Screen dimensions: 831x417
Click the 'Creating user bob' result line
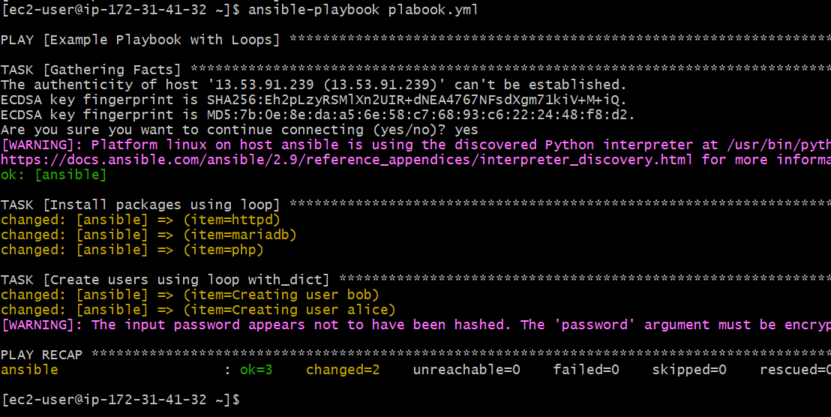(x=190, y=294)
